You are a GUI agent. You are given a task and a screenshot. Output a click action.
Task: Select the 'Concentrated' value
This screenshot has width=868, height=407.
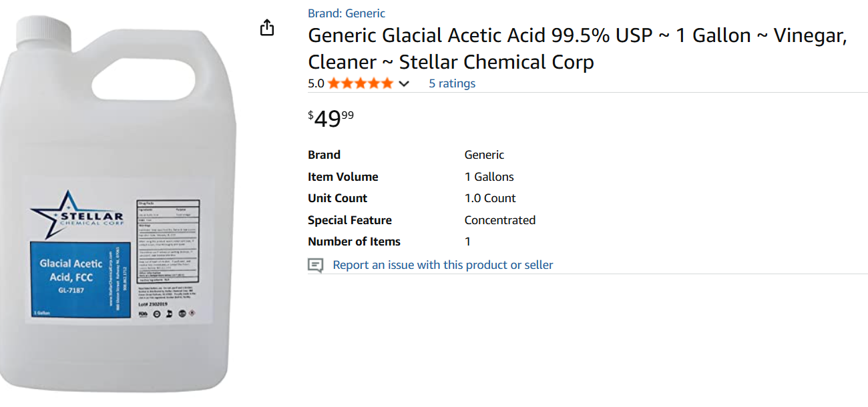(x=499, y=220)
